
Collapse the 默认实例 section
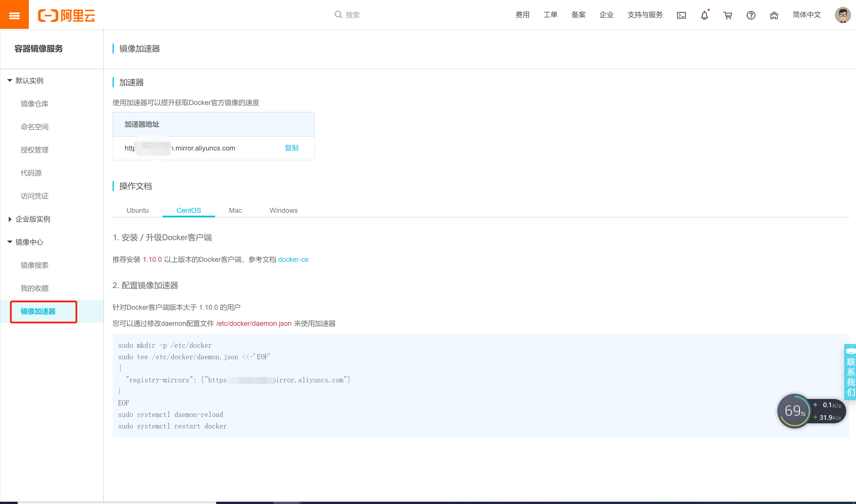[x=29, y=80]
